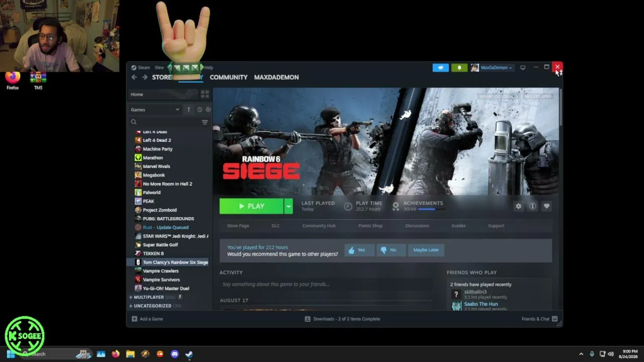Open the Points Shop link

point(370,226)
